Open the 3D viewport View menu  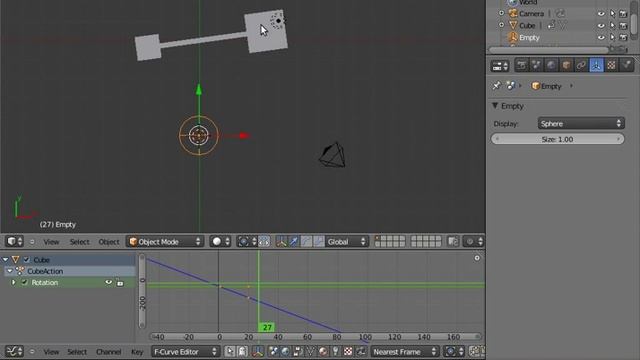51,242
